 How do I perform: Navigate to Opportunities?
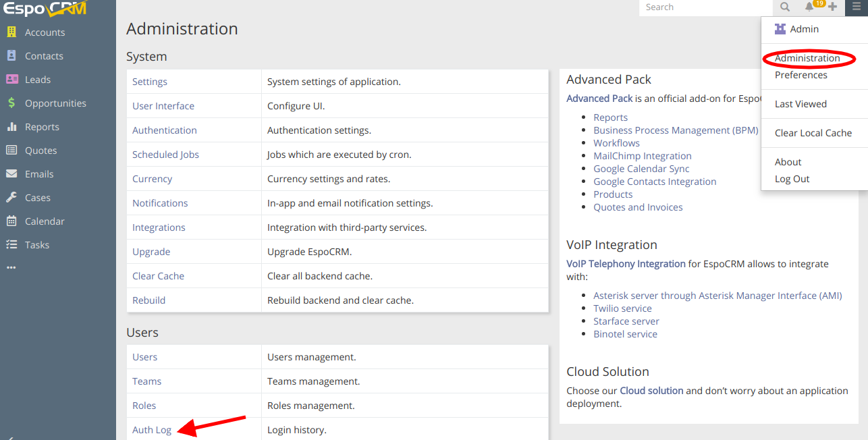[55, 103]
